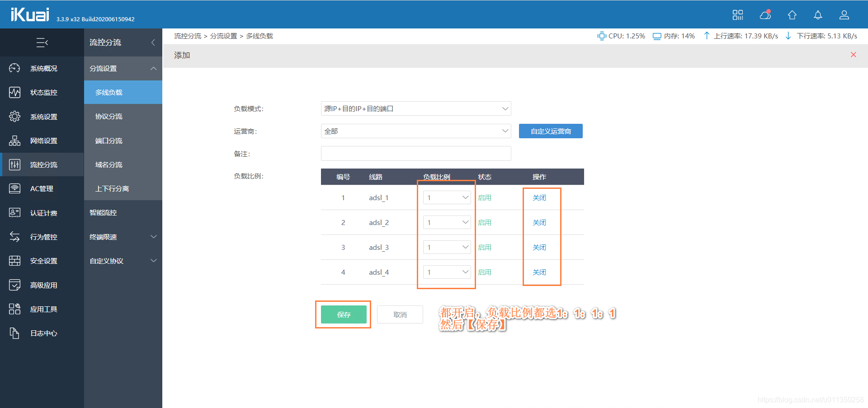
Task: Toggle adsl_4 line with 关闭 link
Action: (x=539, y=272)
